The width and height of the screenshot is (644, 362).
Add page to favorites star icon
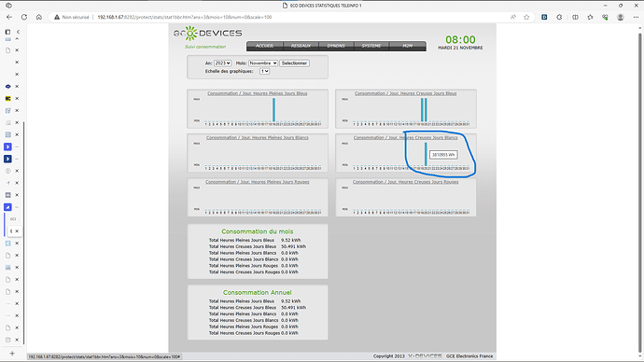coord(526,17)
